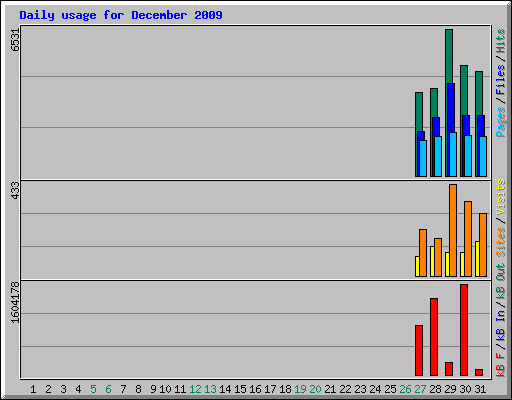
Task: Click day label 10 on the x-axis
Action: (165, 389)
